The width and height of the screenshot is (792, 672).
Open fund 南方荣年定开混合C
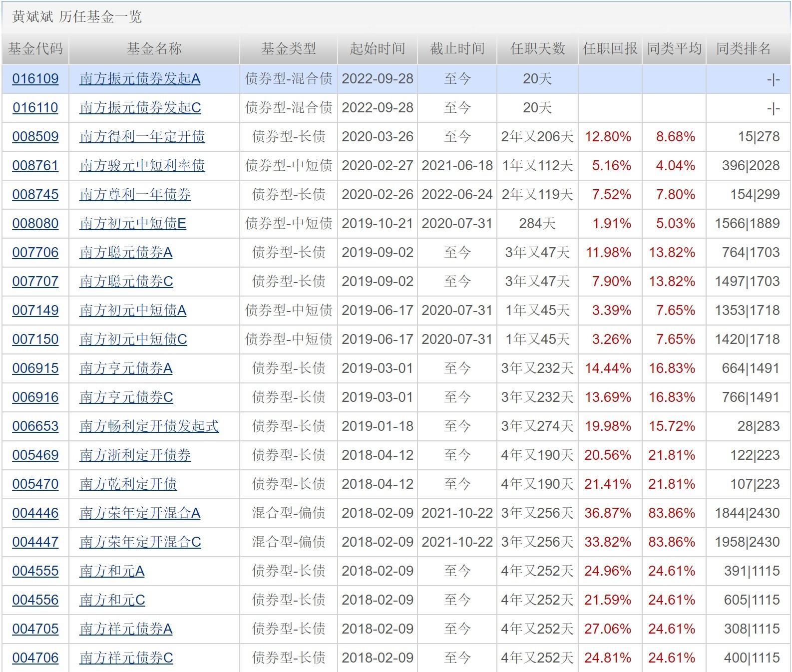(140, 542)
